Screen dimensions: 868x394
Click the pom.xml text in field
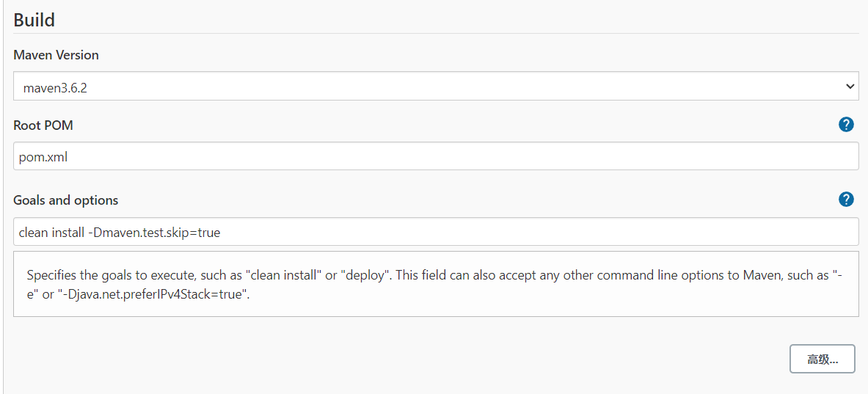pyautogui.click(x=43, y=156)
